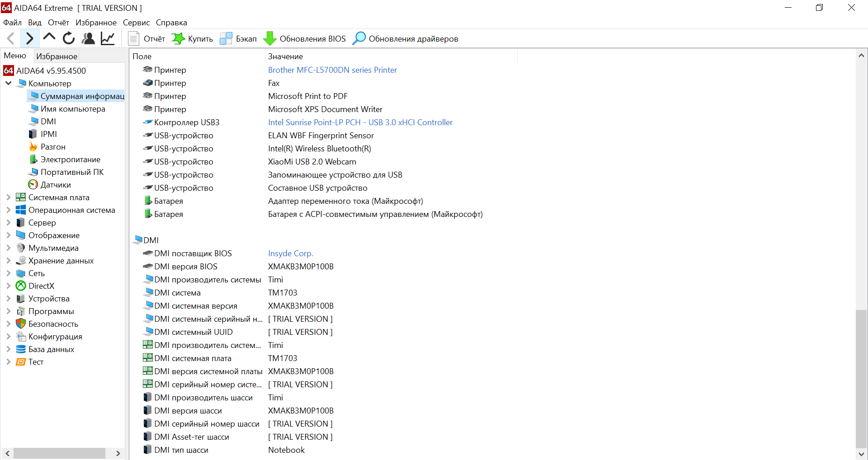
Task: Expand Операционная система node
Action: [8, 210]
